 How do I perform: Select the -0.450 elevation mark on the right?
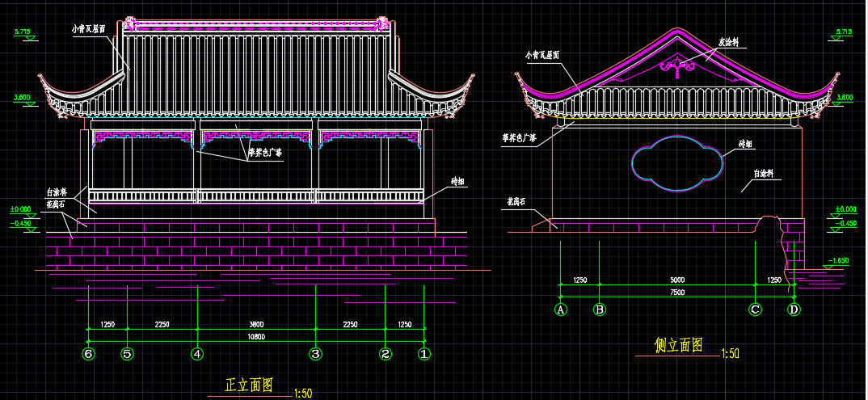846,224
